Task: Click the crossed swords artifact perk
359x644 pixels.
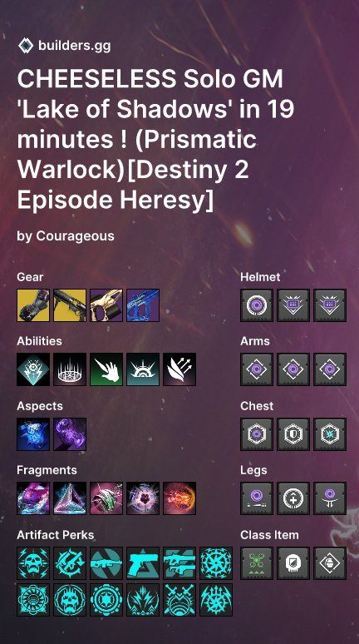Action: point(179,600)
